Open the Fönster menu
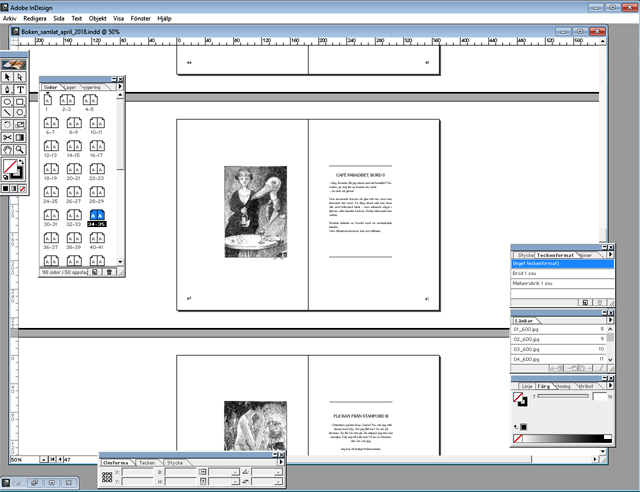The height and width of the screenshot is (492, 640). [x=140, y=18]
